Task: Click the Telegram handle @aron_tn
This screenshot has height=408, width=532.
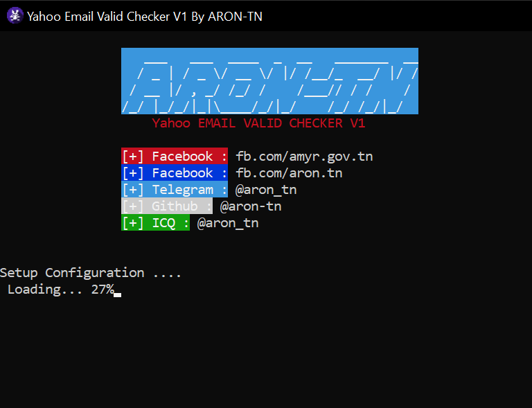Action: tap(266, 190)
